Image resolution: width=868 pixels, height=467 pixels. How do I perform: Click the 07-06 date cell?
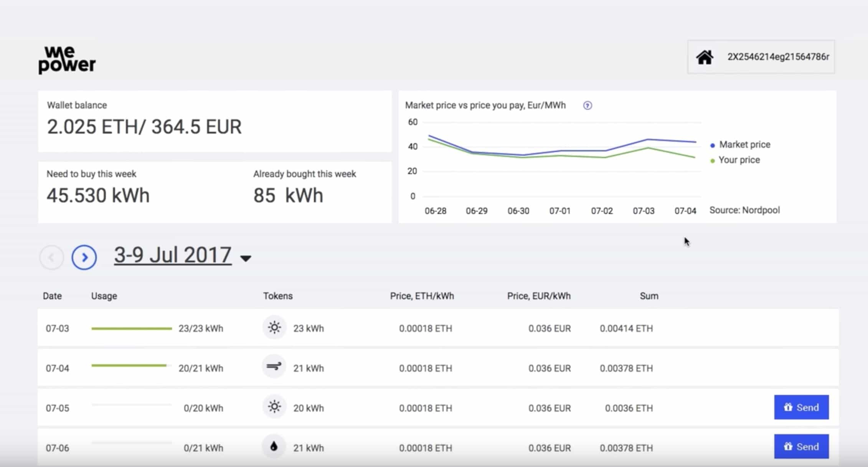click(x=58, y=448)
